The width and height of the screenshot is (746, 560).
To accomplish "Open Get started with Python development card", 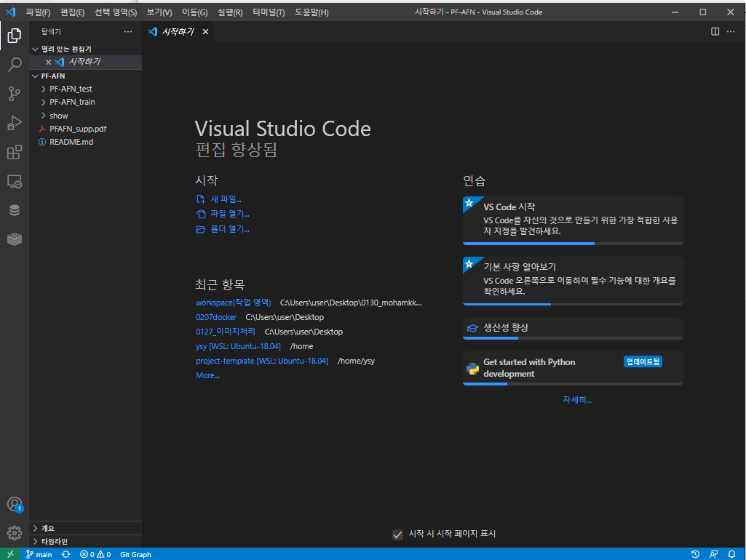I will click(572, 369).
